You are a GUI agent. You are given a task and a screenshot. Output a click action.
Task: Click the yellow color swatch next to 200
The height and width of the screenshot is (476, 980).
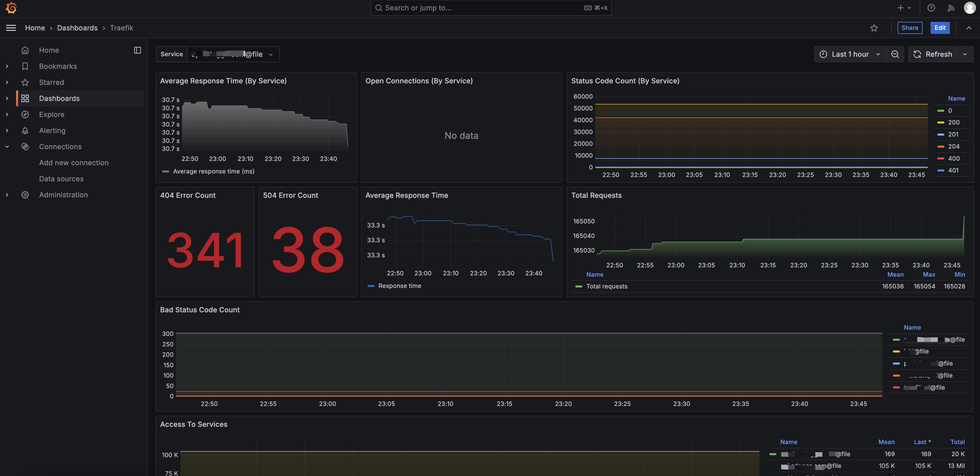[x=941, y=122]
